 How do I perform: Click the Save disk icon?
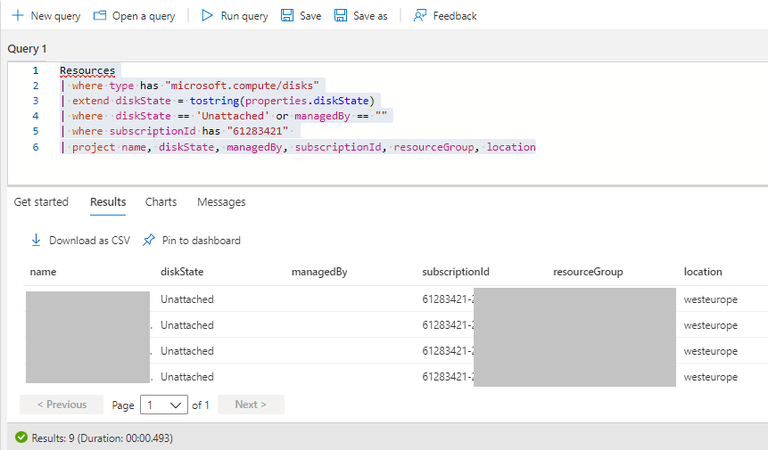click(288, 16)
